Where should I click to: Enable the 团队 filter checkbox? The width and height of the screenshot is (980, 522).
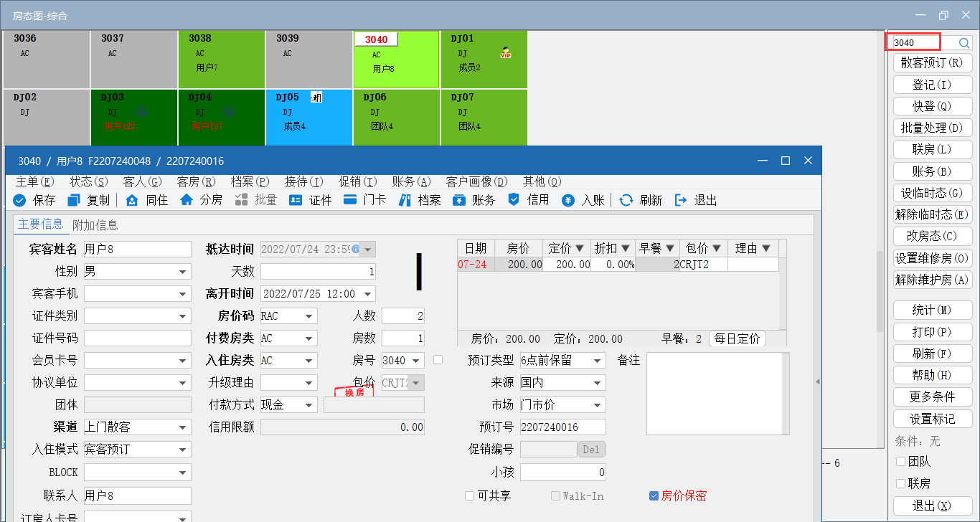pyautogui.click(x=901, y=462)
